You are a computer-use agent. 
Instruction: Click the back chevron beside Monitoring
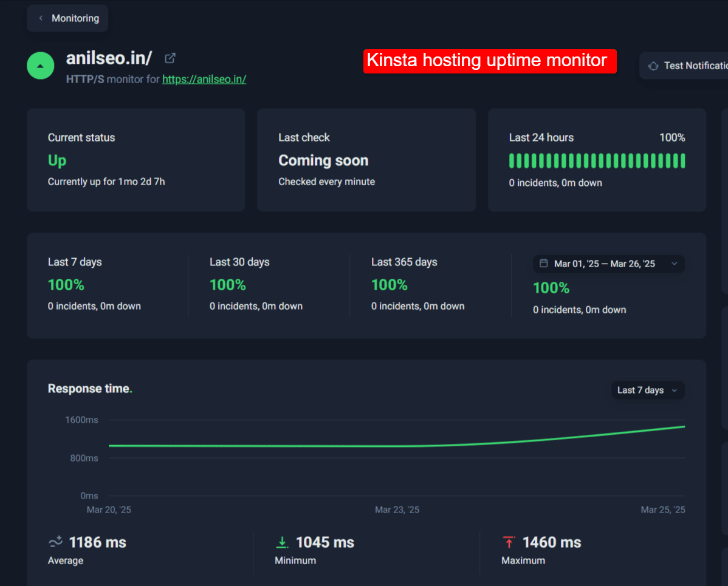click(41, 18)
